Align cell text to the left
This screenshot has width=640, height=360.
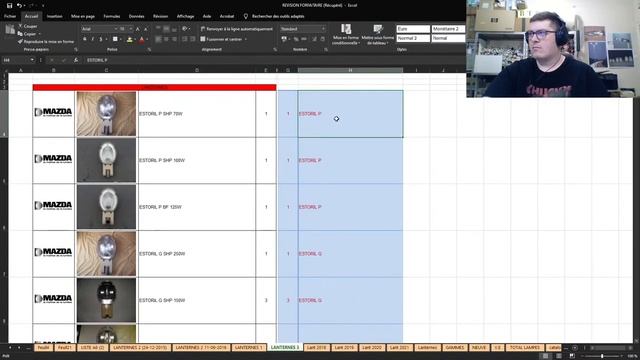coord(158,39)
